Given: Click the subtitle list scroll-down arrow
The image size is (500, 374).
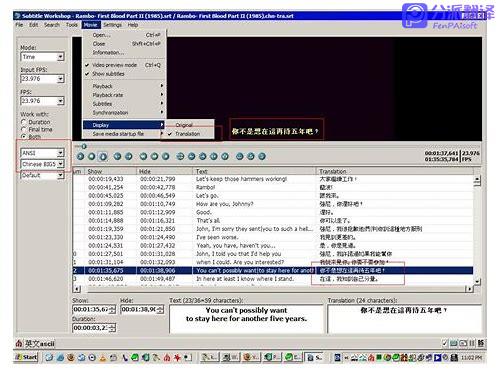Looking at the screenshot, I should (477, 282).
